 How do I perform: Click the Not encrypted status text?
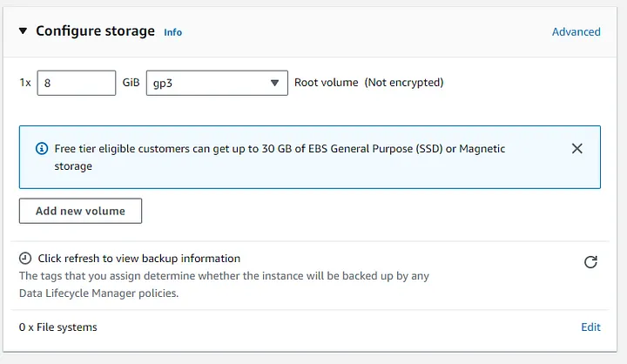pyautogui.click(x=404, y=83)
